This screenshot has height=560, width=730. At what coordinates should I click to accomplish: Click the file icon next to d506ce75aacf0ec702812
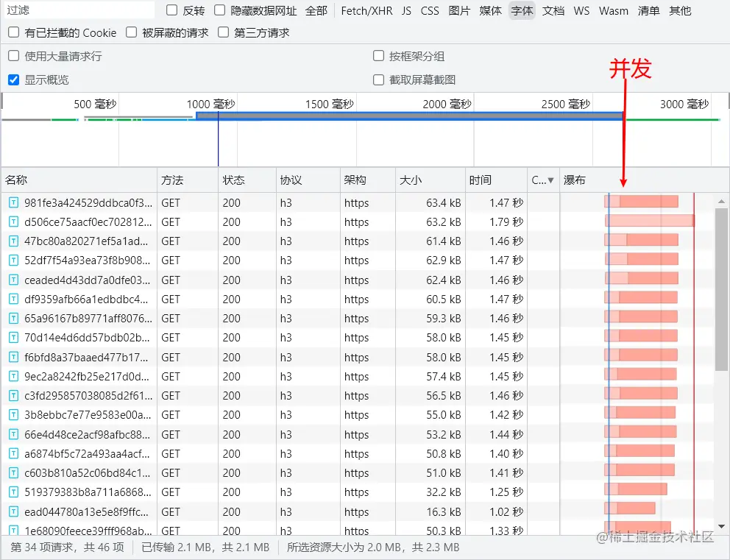[14, 221]
